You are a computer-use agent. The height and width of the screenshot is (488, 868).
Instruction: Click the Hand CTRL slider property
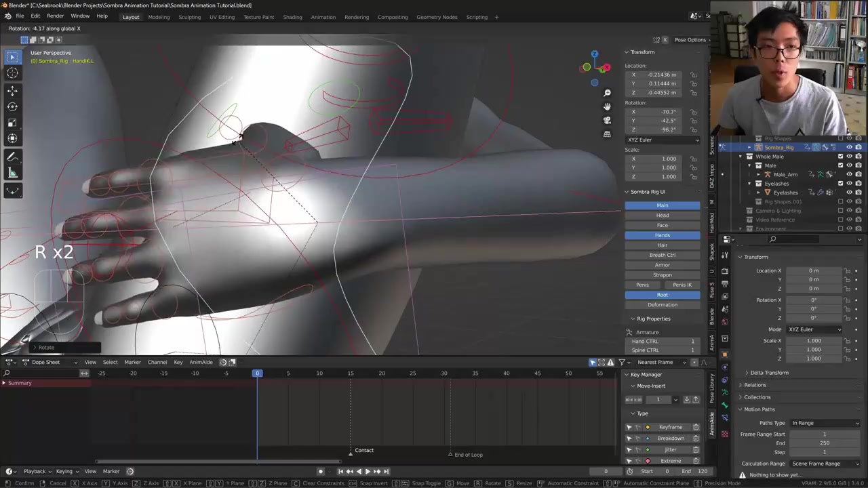click(x=663, y=342)
